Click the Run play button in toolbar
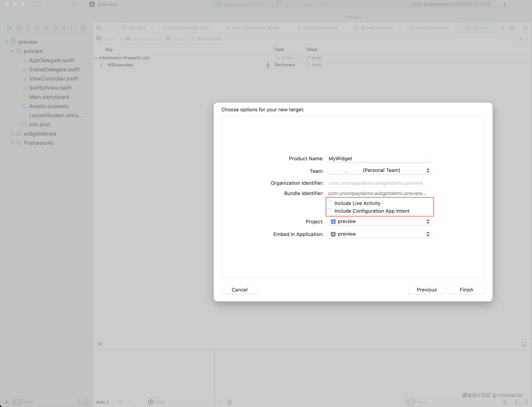Screen dimensions: 532x407 click(75, 4)
